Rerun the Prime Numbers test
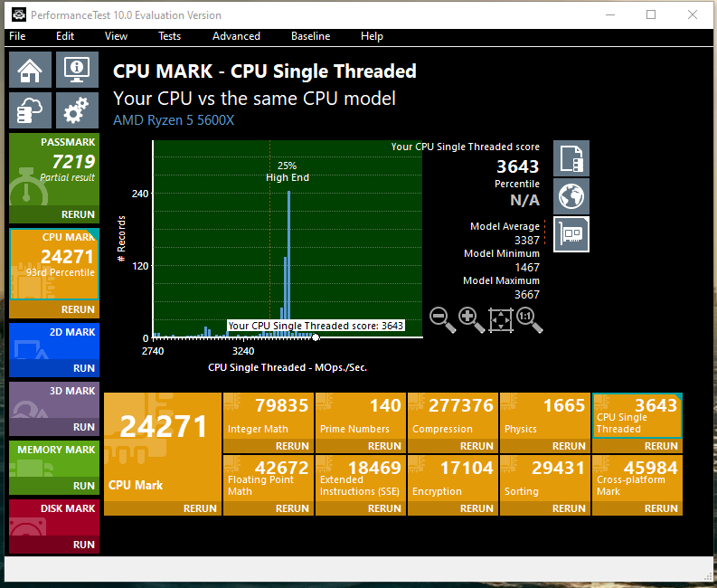This screenshot has width=717, height=588. [x=361, y=446]
